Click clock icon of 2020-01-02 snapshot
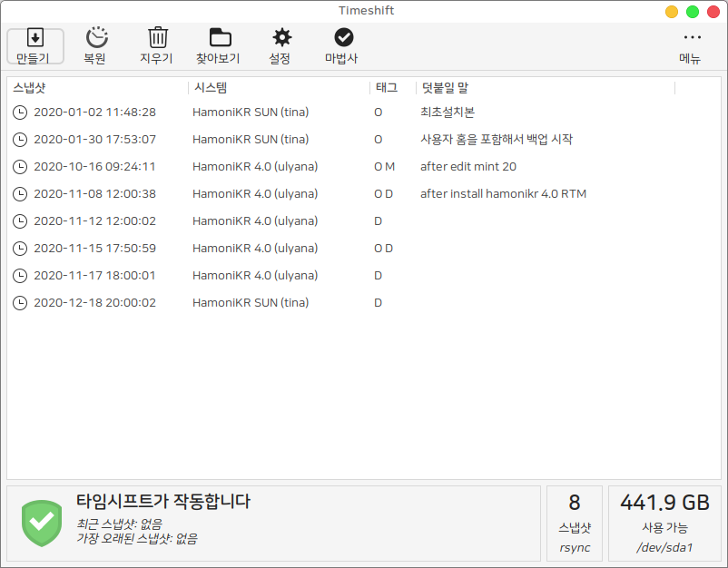 20,113
